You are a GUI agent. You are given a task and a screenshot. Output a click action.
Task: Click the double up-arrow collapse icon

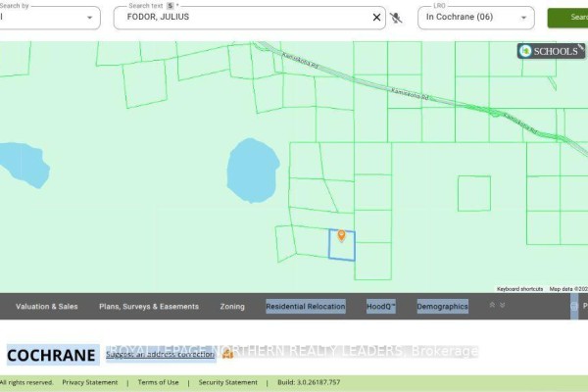pos(492,305)
